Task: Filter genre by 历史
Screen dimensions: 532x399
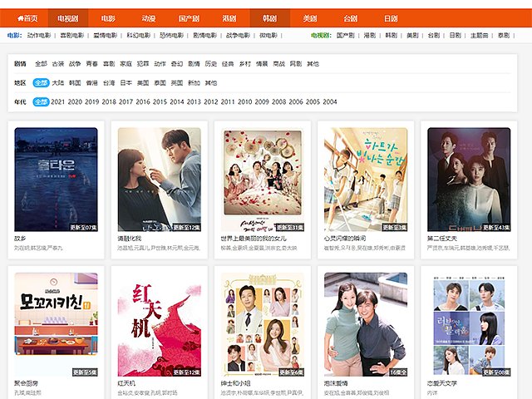Action: (x=210, y=64)
